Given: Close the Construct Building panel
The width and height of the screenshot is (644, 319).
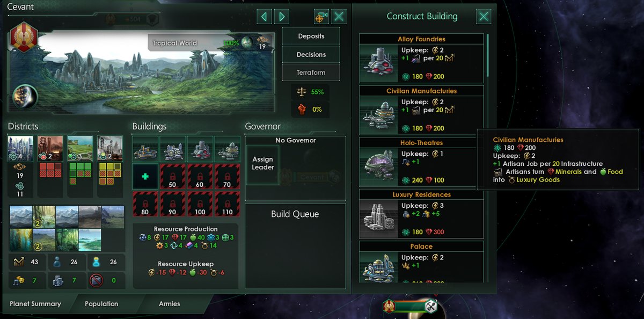Looking at the screenshot, I should 484,16.
